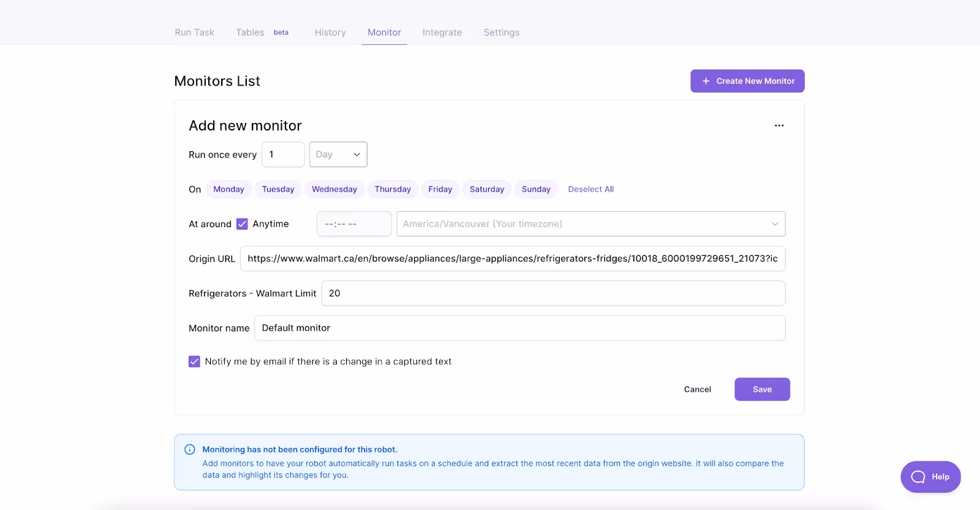The height and width of the screenshot is (510, 980).
Task: Open the three-dot options menu of Add new monitor
Action: click(779, 126)
